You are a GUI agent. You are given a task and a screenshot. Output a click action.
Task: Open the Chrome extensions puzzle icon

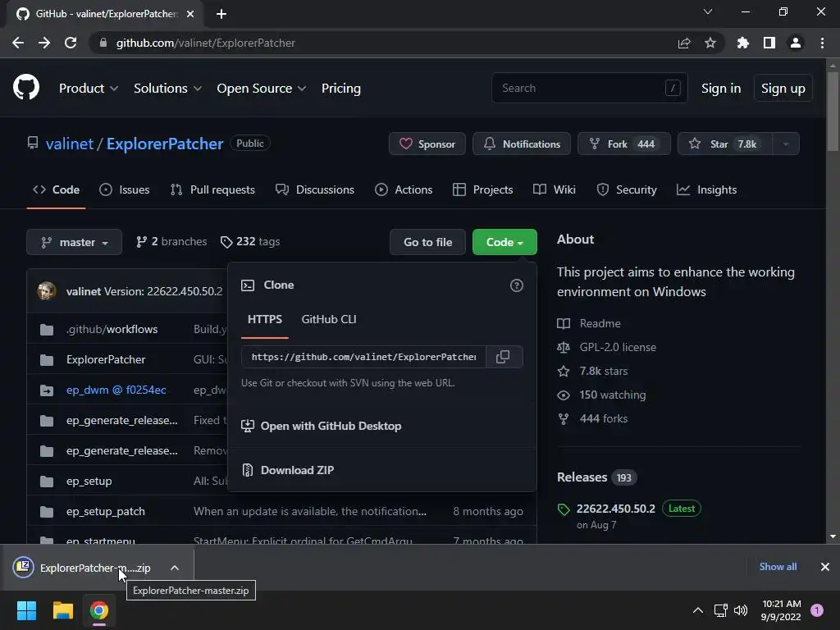pos(743,43)
